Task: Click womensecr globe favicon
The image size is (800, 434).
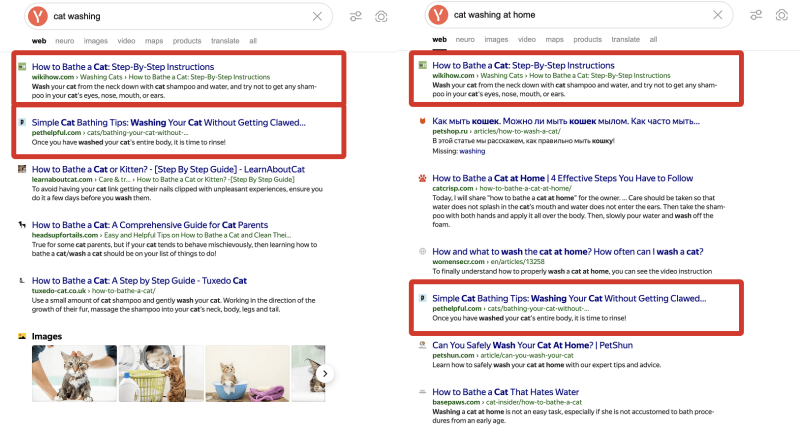Action: point(422,251)
